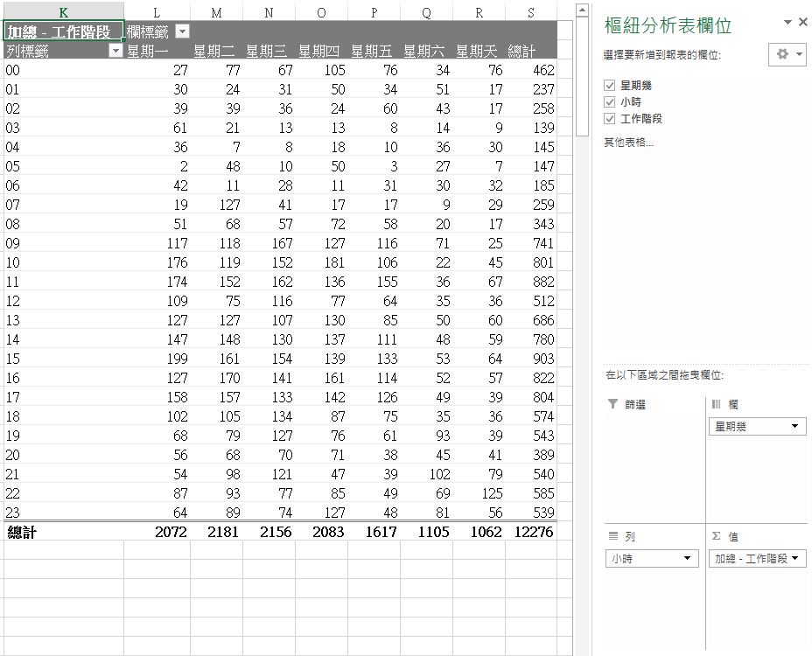Click the 星期三 column label cell
The image size is (812, 656).
point(269,51)
